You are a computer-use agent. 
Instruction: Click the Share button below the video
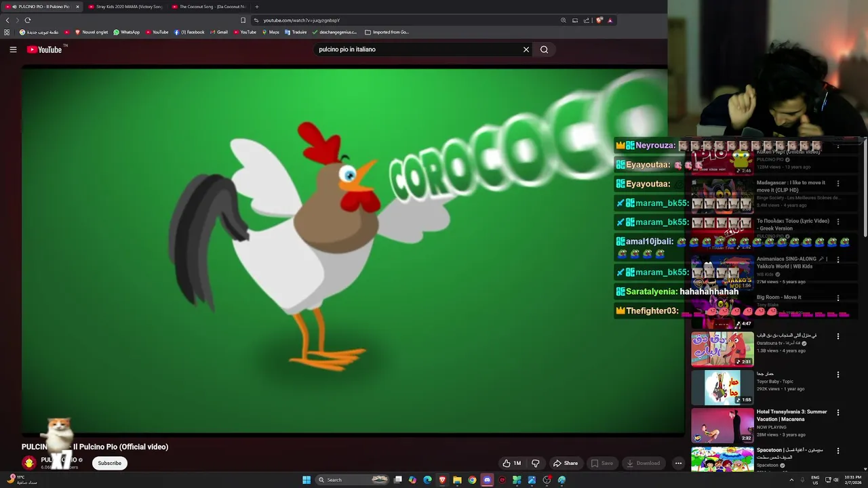coord(566,464)
